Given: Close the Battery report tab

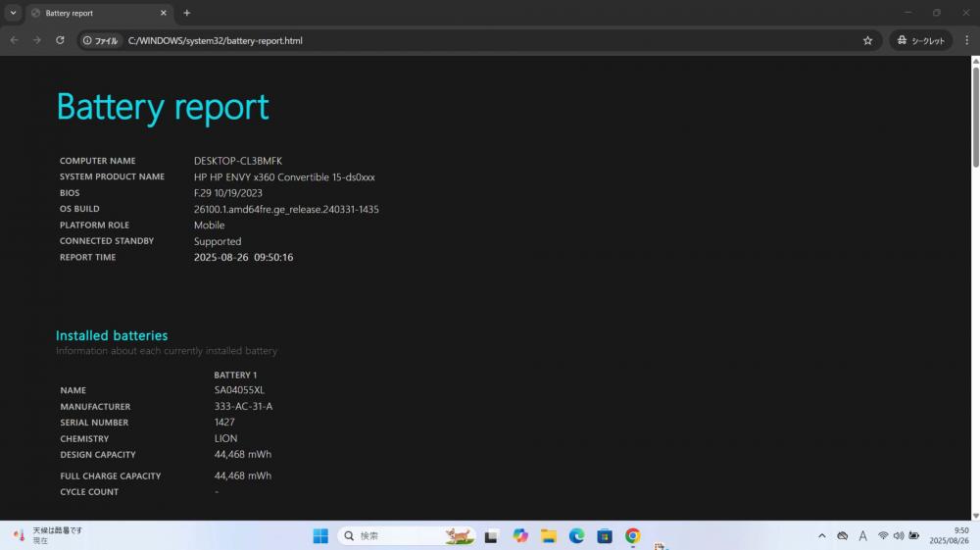Looking at the screenshot, I should [x=163, y=13].
